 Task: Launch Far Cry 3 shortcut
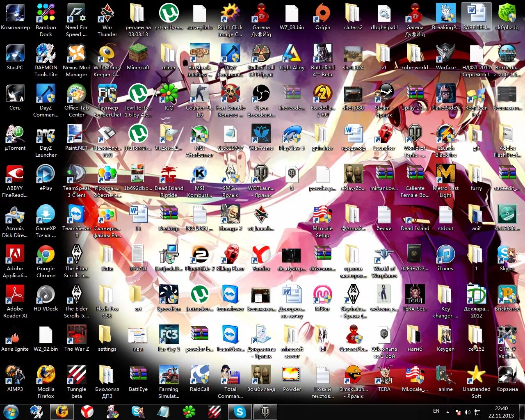coord(169,338)
